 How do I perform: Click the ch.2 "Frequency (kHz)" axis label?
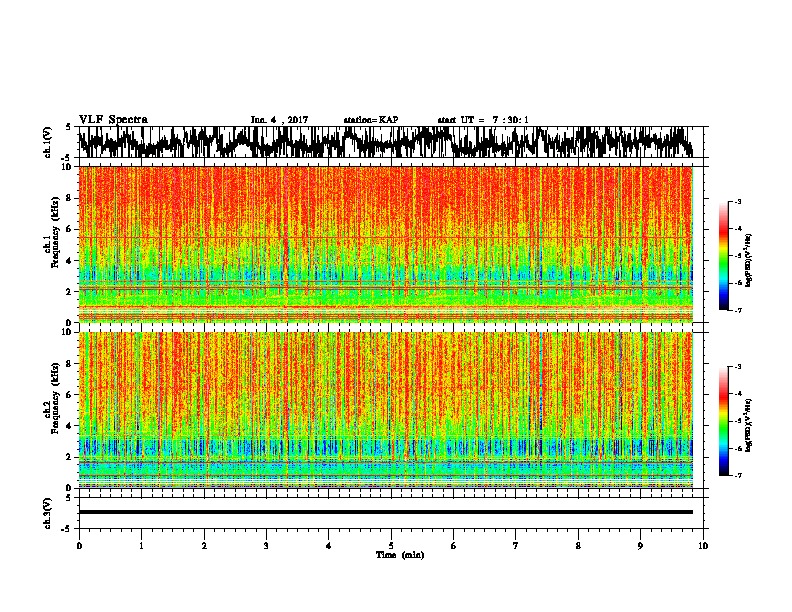tap(56, 398)
